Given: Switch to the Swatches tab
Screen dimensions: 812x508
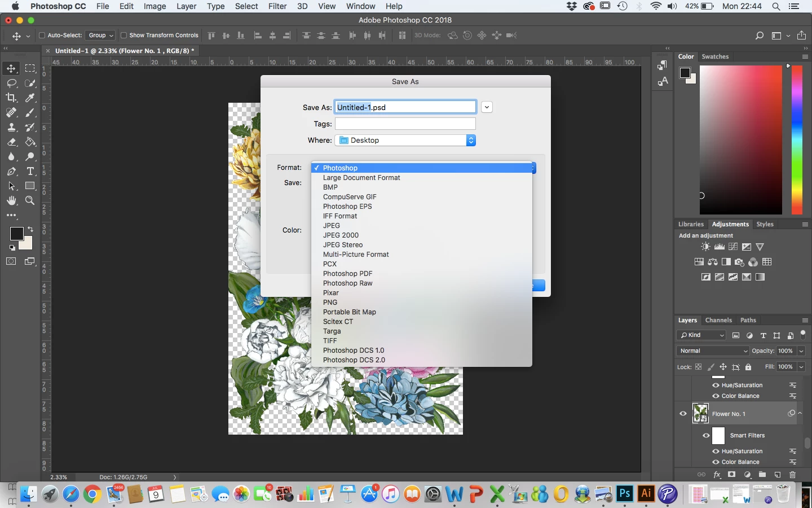Looking at the screenshot, I should pos(715,57).
